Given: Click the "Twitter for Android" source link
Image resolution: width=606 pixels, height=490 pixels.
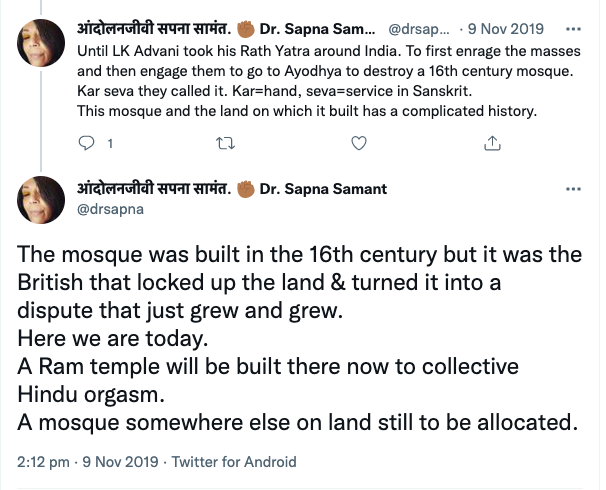Looking at the screenshot, I should (x=234, y=461).
